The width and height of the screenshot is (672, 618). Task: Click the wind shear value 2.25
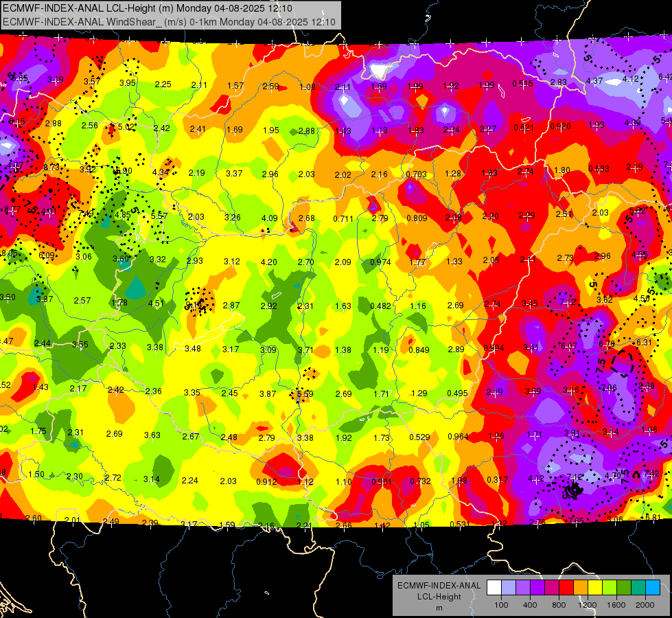[163, 84]
